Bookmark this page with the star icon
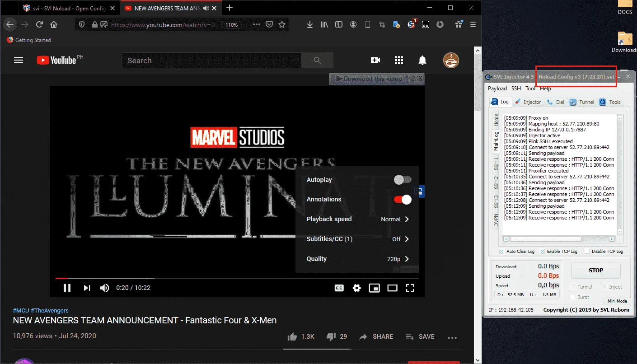The height and width of the screenshot is (364, 637). (282, 25)
